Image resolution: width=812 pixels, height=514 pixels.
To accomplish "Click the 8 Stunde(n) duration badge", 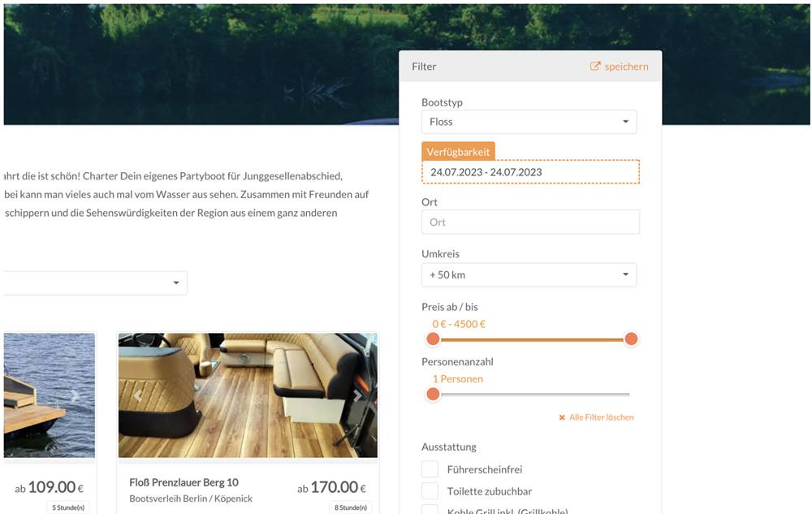I will [x=352, y=508].
